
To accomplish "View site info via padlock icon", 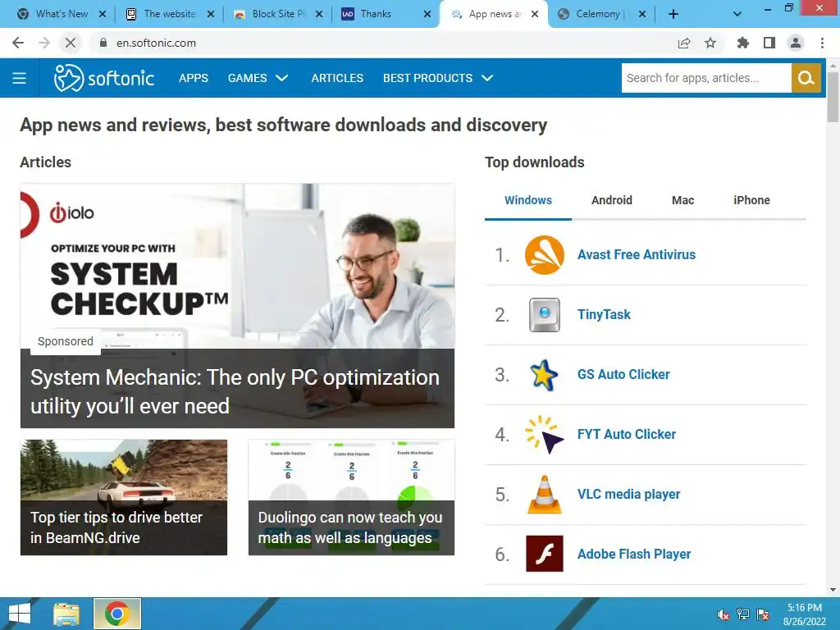I will (103, 43).
